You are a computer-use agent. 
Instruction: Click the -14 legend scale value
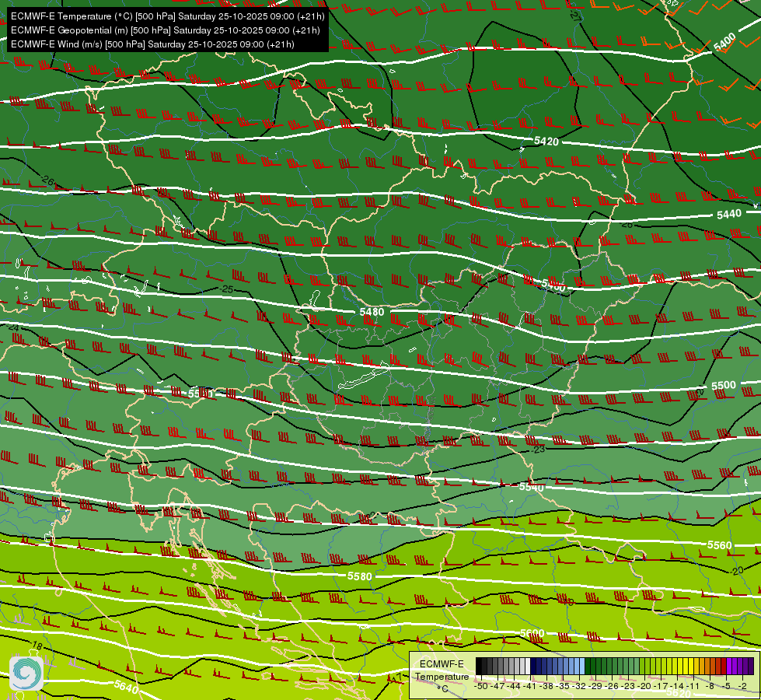pos(677,687)
